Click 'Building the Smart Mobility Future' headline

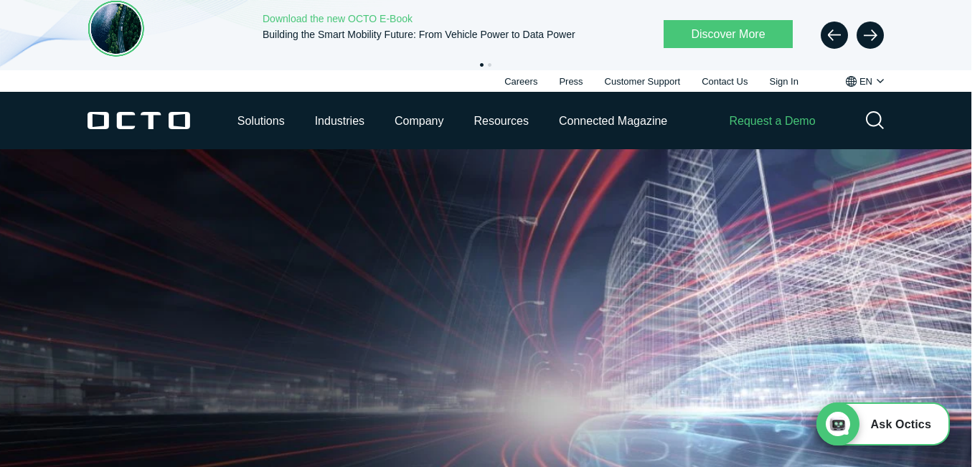coord(419,34)
